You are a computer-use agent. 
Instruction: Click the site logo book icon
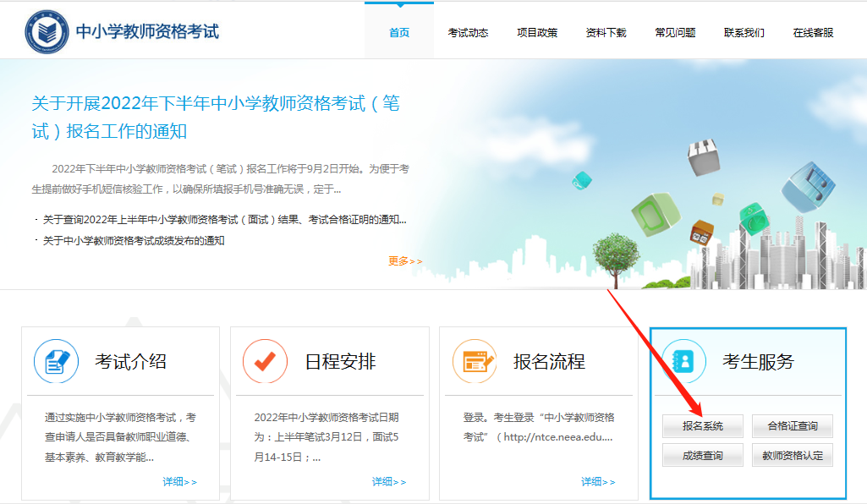(48, 28)
